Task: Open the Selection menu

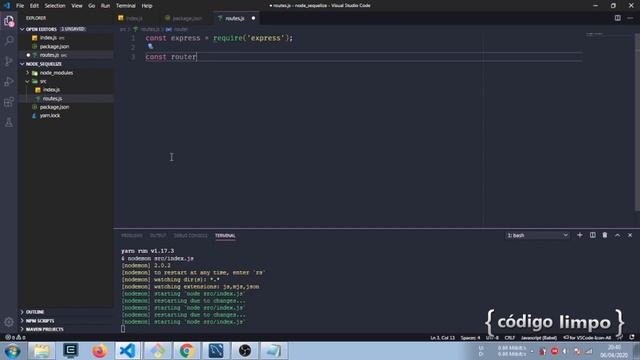Action: (x=55, y=6)
